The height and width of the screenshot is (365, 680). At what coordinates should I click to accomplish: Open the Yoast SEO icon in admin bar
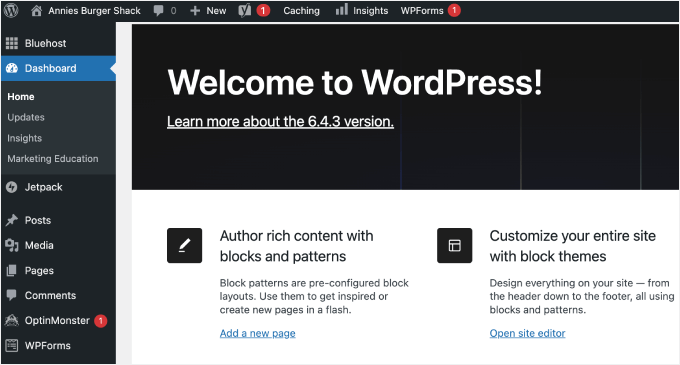[x=245, y=10]
